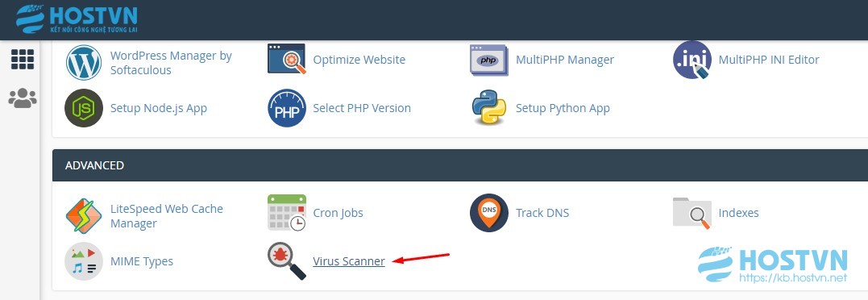Collapse the ADVANCED section header
The width and height of the screenshot is (868, 300).
pyautogui.click(x=460, y=165)
